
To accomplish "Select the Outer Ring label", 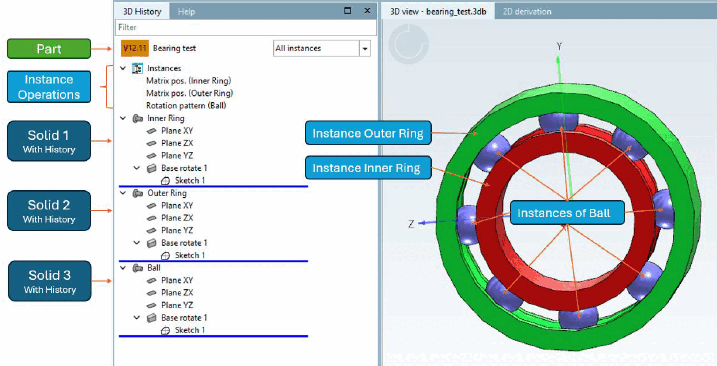I will (x=166, y=194).
